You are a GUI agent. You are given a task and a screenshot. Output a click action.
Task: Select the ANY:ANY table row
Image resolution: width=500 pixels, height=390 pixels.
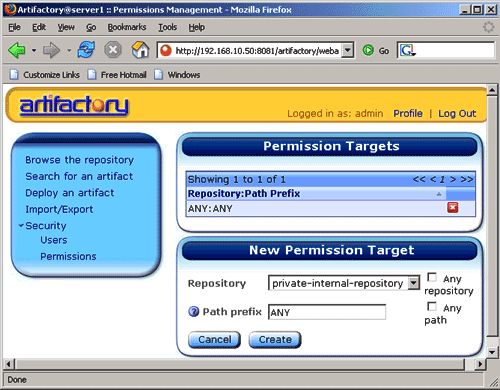click(x=331, y=208)
